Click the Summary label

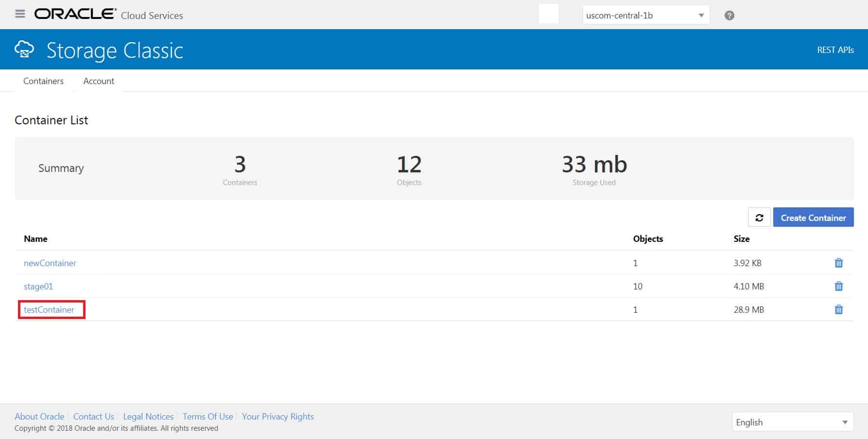pos(61,168)
